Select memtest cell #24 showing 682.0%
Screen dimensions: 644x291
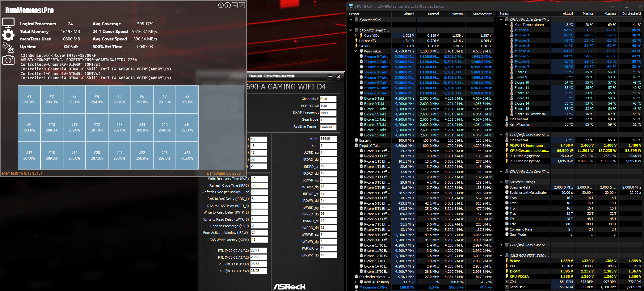(x=187, y=156)
